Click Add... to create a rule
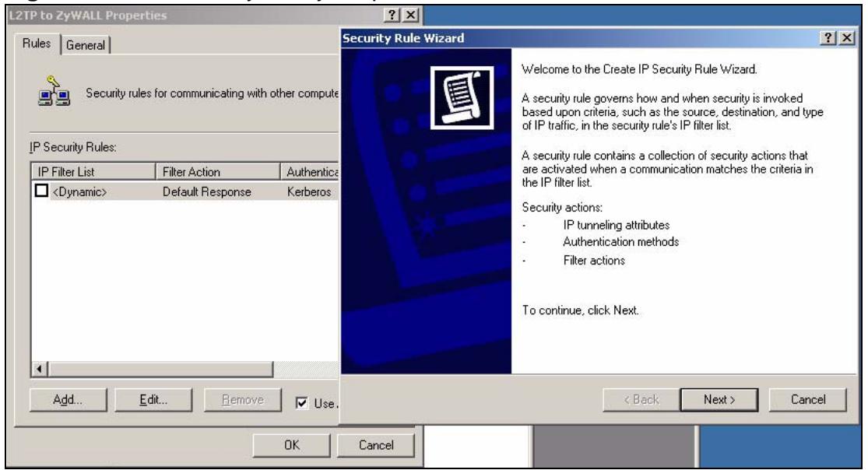The height and width of the screenshot is (470, 868). click(x=68, y=400)
